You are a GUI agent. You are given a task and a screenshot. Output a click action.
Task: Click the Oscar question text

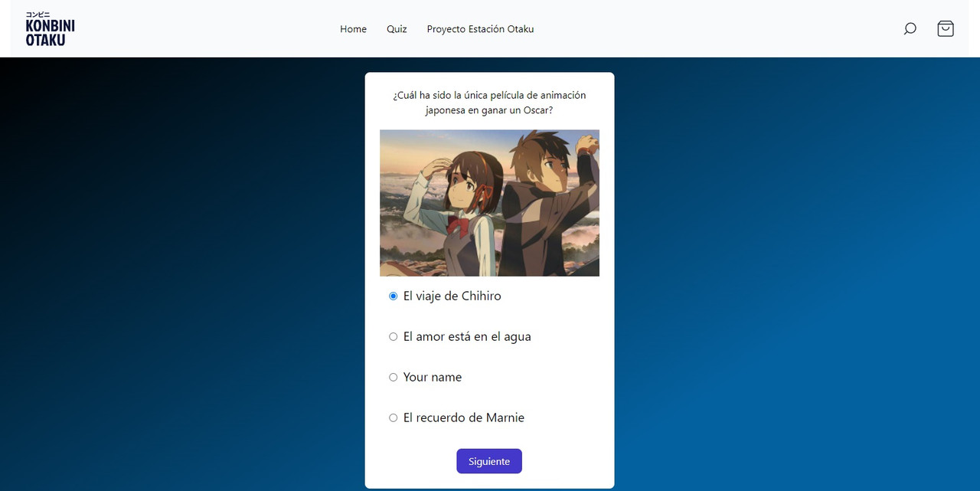point(489,103)
